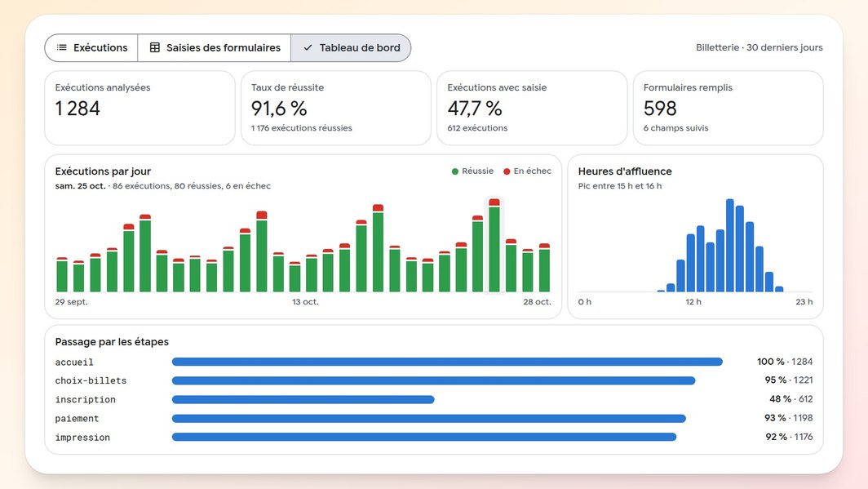This screenshot has width=868, height=489.
Task: Toggle the Réussie series legend label
Action: point(477,171)
